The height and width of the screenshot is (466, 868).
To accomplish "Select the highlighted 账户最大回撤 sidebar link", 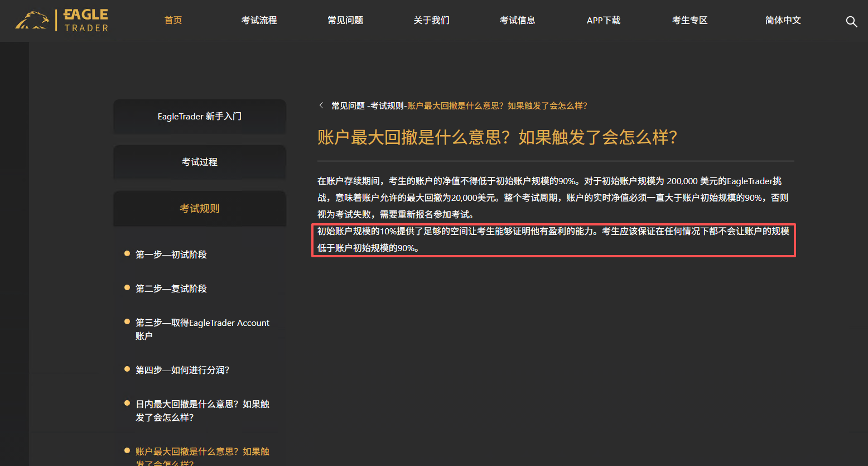I will pyautogui.click(x=202, y=457).
